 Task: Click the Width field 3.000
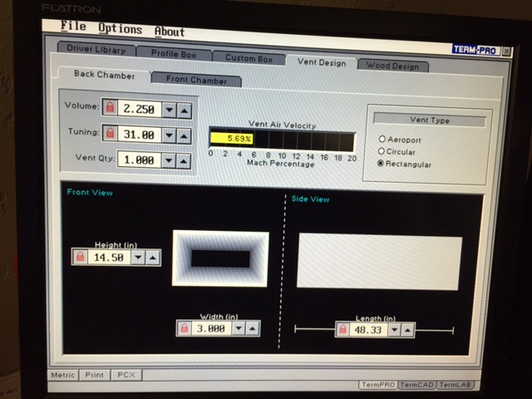click(x=211, y=328)
